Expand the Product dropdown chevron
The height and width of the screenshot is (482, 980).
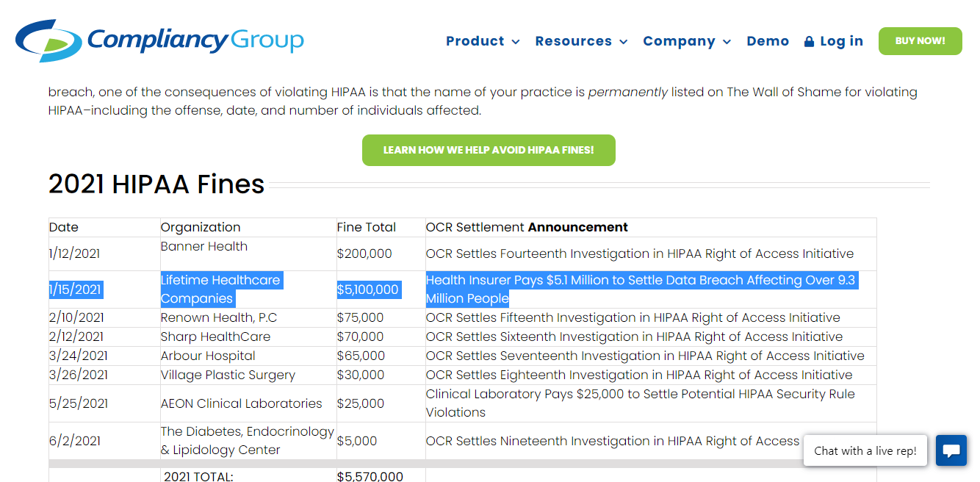516,42
